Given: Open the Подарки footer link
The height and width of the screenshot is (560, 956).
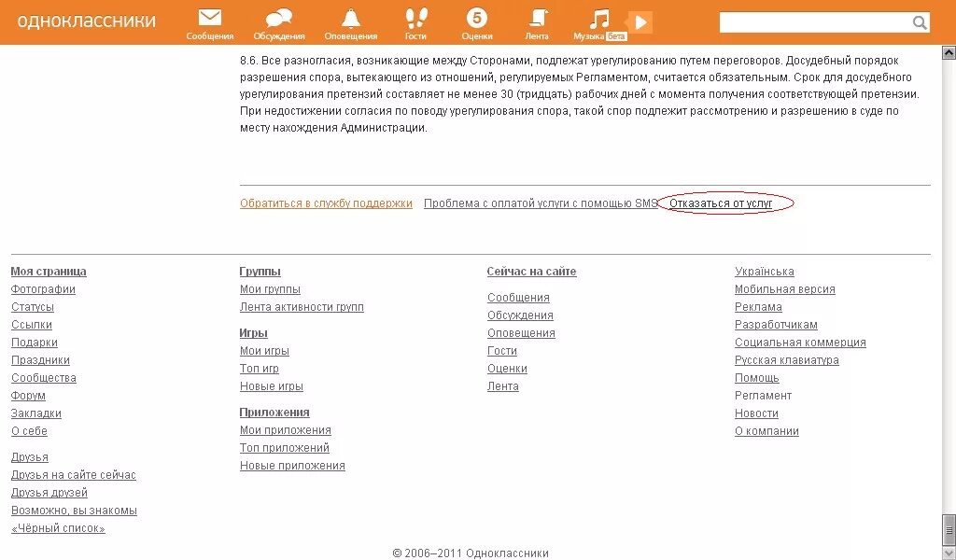Looking at the screenshot, I should coord(35,342).
